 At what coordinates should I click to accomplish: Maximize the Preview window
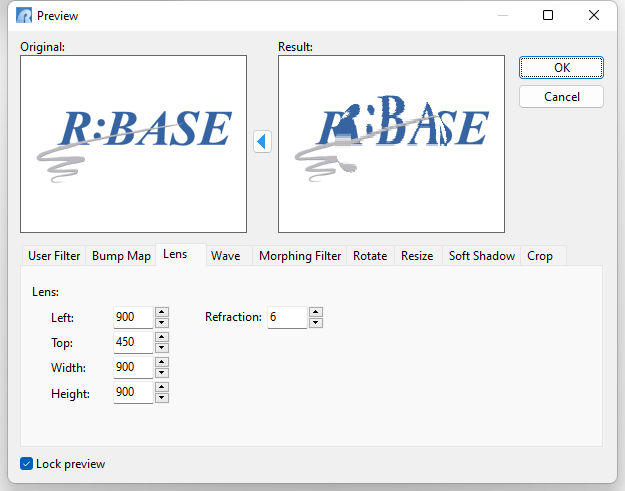(548, 15)
